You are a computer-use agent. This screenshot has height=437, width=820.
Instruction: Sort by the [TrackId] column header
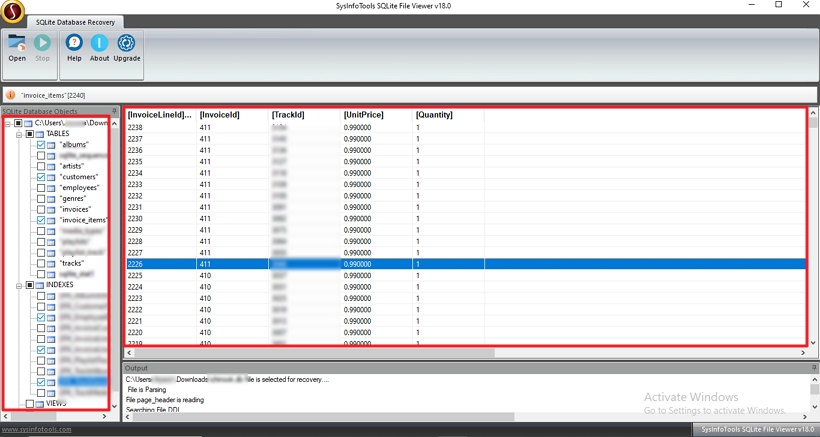304,114
